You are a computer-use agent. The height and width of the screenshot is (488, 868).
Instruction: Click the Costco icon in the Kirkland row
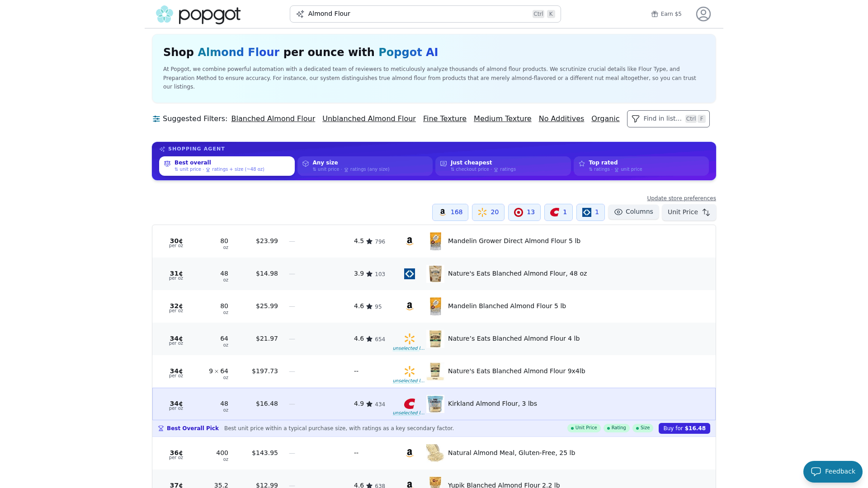coord(410,404)
